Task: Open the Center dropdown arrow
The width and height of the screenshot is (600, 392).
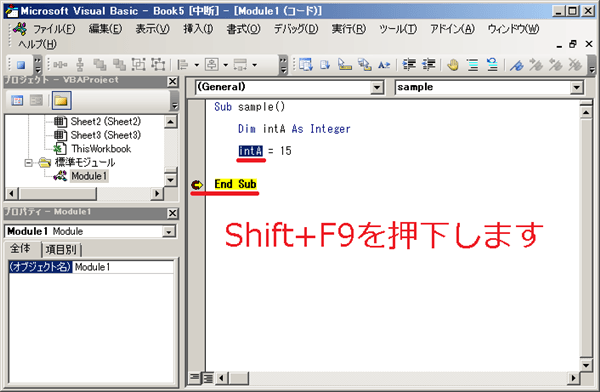Action: click(x=225, y=65)
